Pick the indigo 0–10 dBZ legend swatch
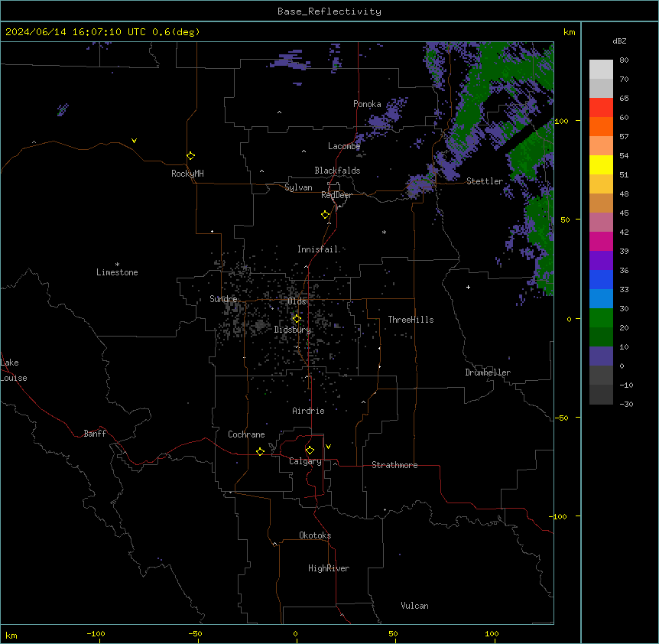 (601, 356)
